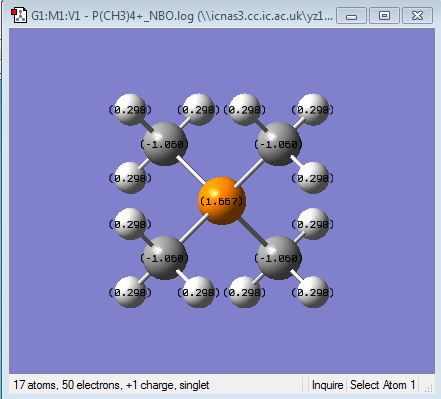Viewport: 441px width, 399px height.
Task: Minimize the P(CH3)4+_NBO.log window
Action: pyautogui.click(x=351, y=16)
